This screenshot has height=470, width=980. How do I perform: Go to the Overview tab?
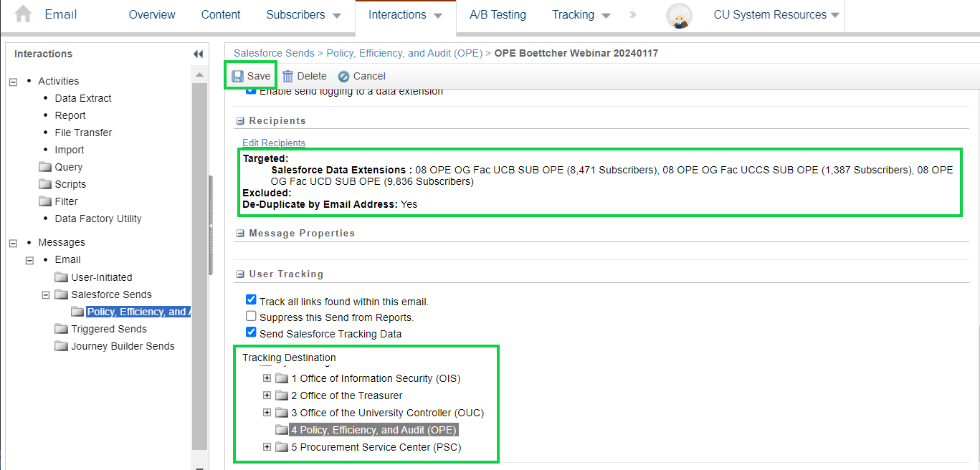tap(152, 14)
